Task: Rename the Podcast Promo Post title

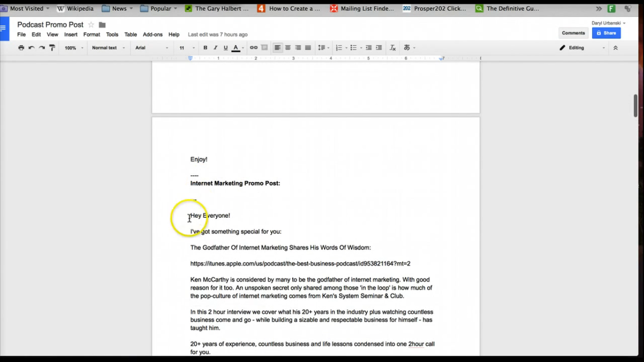Action: click(50, 25)
